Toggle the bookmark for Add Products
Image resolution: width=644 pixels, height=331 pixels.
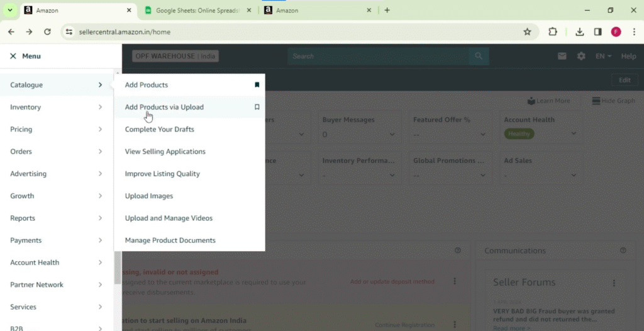click(x=257, y=85)
